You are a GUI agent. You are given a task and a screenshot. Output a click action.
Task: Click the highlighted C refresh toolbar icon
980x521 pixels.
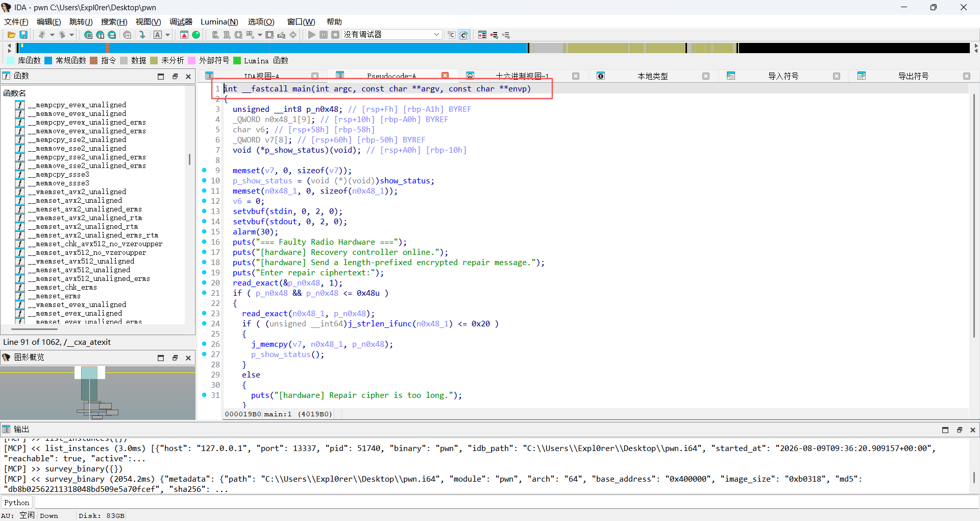[x=464, y=35]
